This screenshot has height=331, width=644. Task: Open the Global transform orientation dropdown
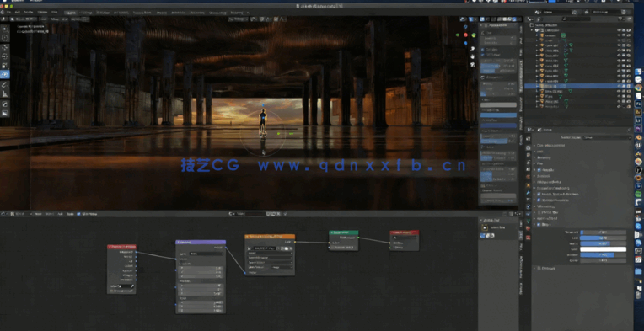click(239, 19)
